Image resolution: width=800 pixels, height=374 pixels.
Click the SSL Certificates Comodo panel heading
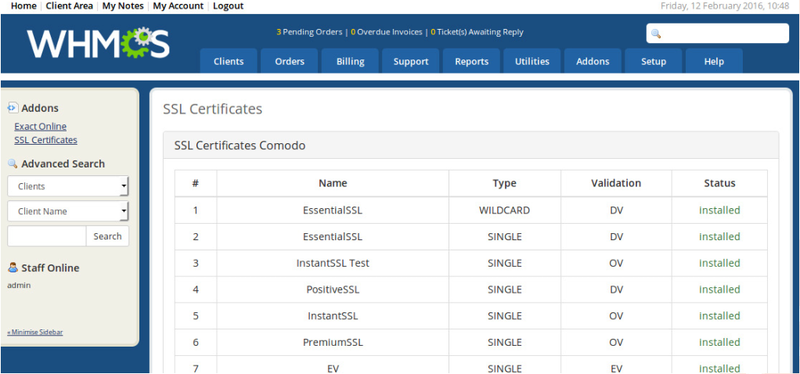click(240, 146)
